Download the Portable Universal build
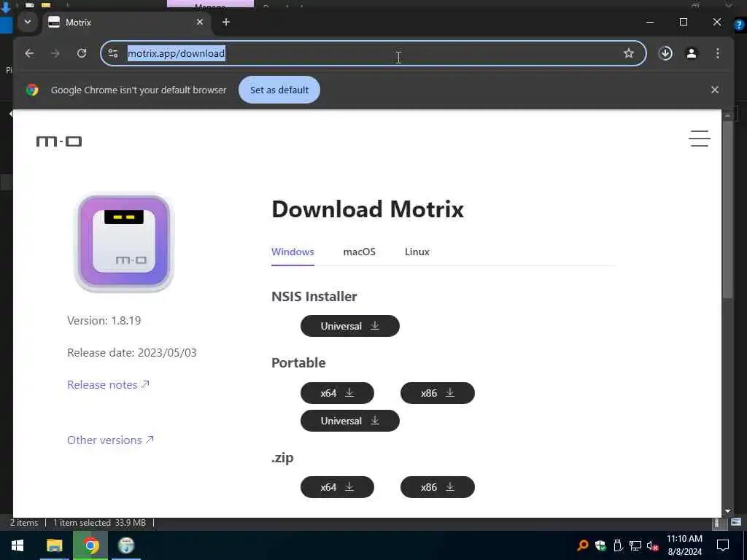Screen dimensions: 747x560 click(349, 421)
